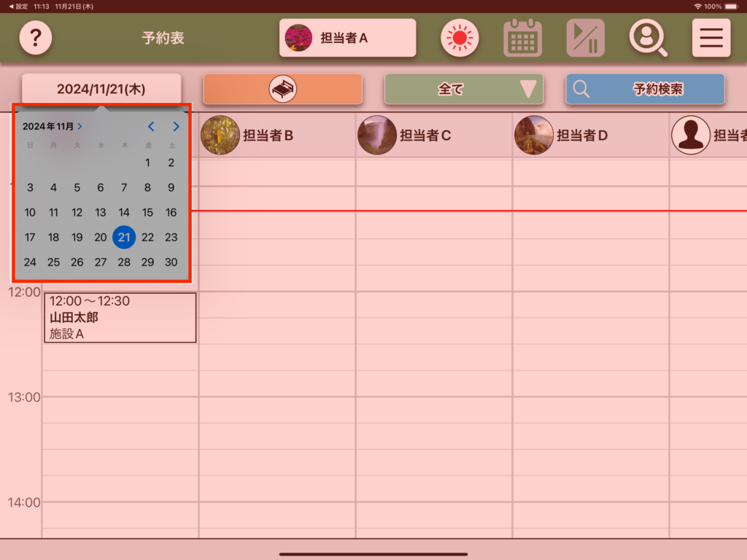Go to previous month in date picker
This screenshot has height=560, width=747.
coord(151,126)
